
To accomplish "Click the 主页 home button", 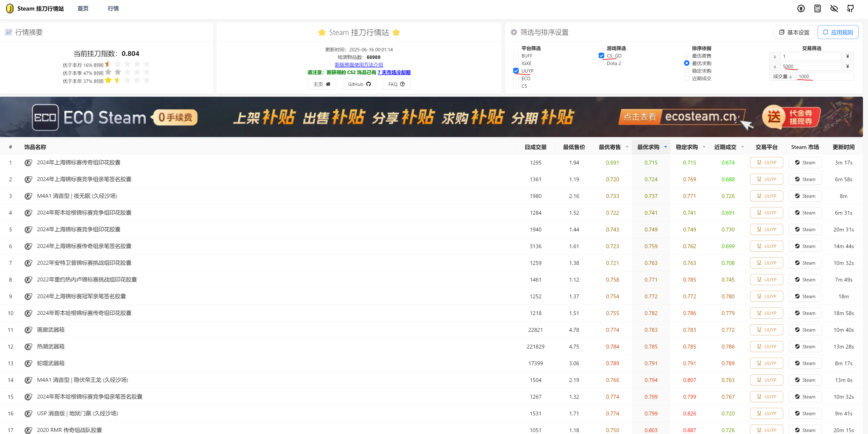I will click(322, 84).
